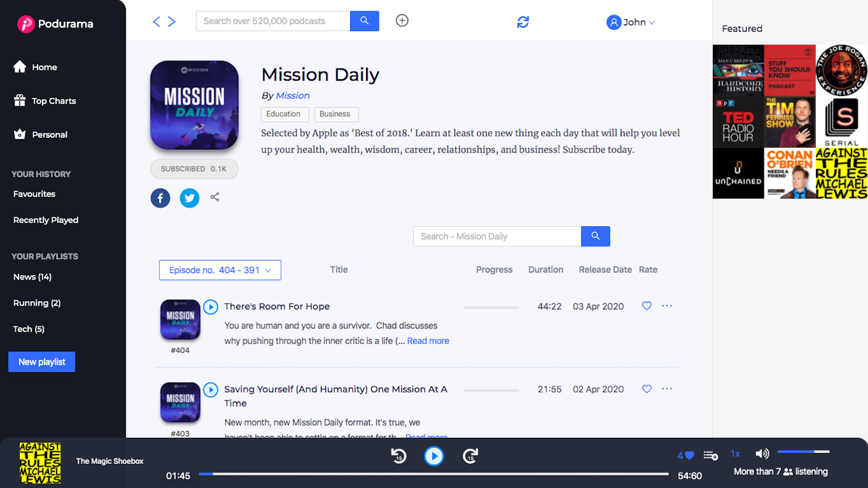The height and width of the screenshot is (488, 868).
Task: Click now-playing Against the Rules artwork
Action: 40,463
